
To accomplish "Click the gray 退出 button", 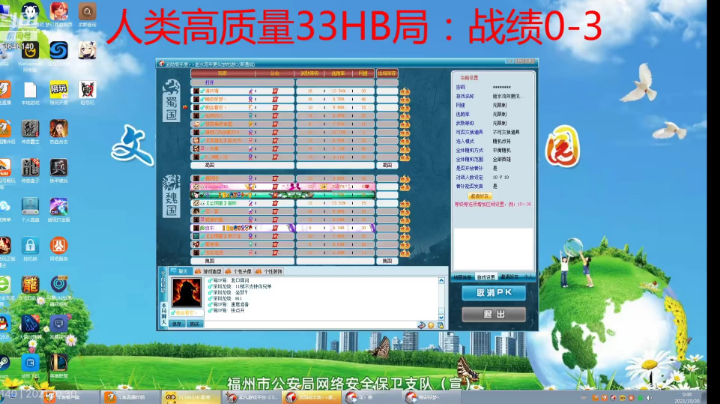I will [494, 314].
